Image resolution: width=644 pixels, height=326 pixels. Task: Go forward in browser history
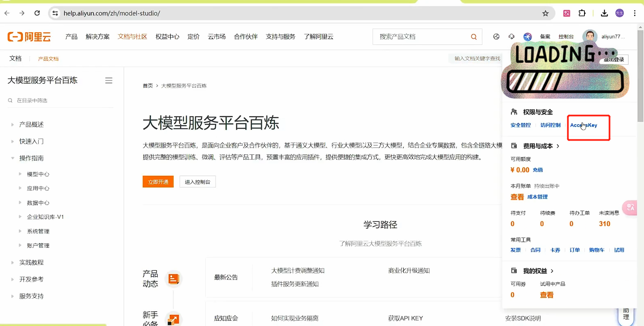(22, 13)
